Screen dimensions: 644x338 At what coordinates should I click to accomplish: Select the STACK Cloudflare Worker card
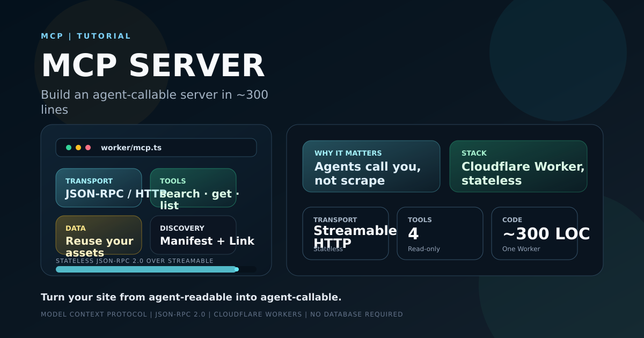(518, 166)
